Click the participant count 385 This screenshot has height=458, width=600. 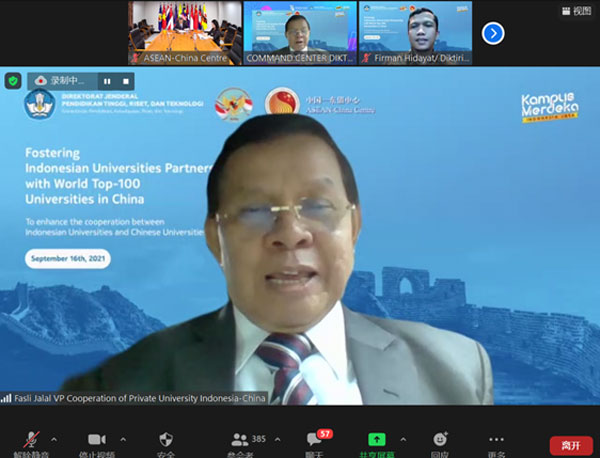[259, 439]
